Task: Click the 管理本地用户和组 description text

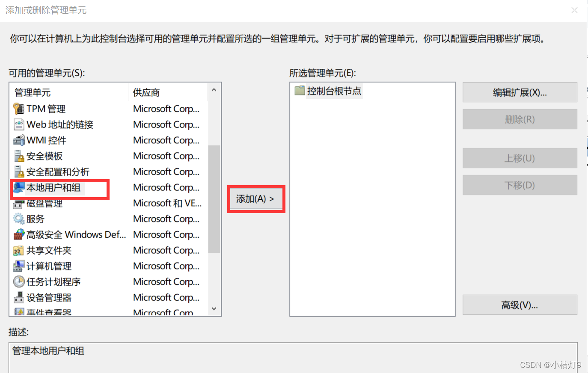Action: 48,351
